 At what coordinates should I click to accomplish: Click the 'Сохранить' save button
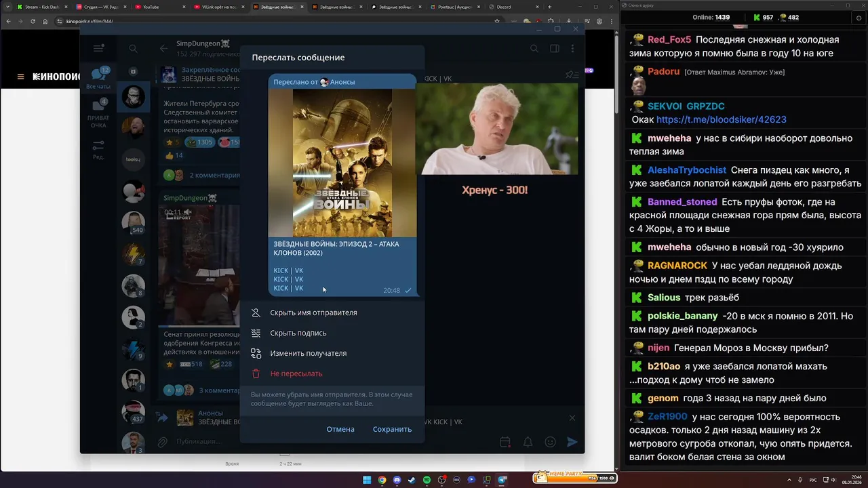click(392, 429)
